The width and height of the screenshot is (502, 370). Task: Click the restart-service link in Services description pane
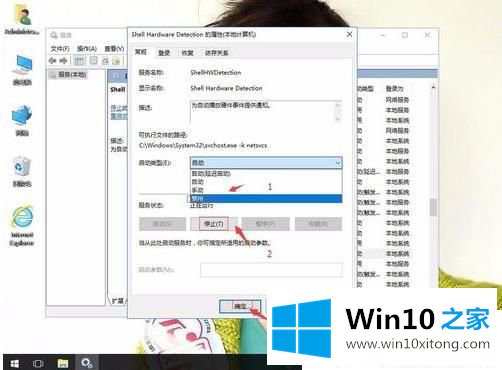coord(119,116)
